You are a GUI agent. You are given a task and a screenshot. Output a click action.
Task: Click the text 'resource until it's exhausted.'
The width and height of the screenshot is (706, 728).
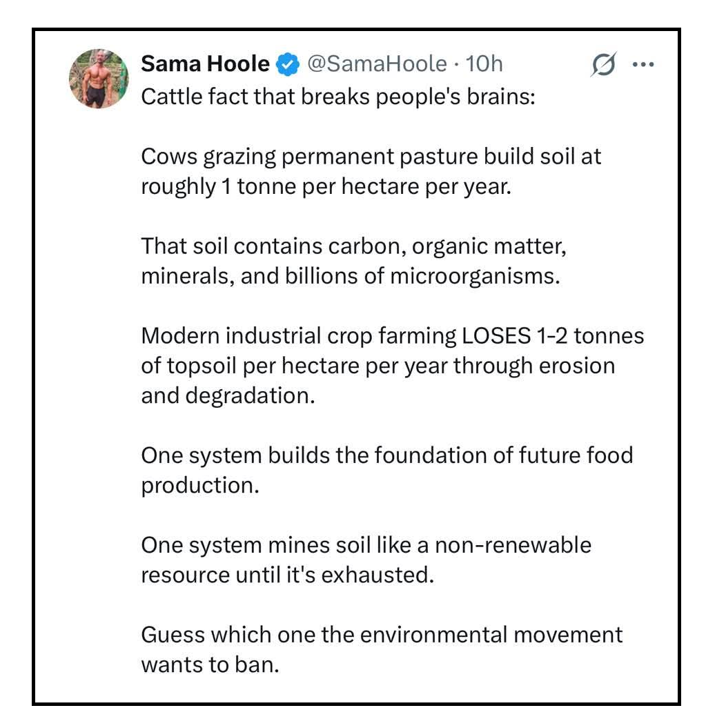pos(287,575)
